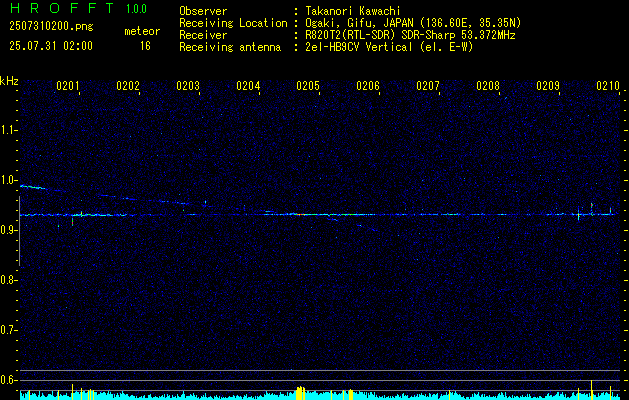Click the red-hot carrier peak near 0205
This screenshot has height=400, width=629.
pos(300,215)
